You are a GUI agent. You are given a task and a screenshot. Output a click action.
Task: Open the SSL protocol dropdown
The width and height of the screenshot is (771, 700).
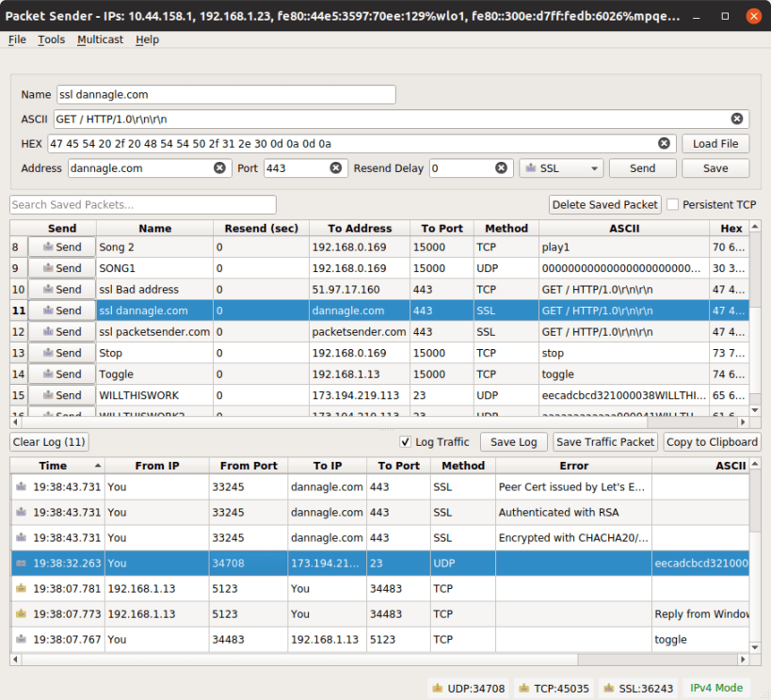click(x=561, y=168)
